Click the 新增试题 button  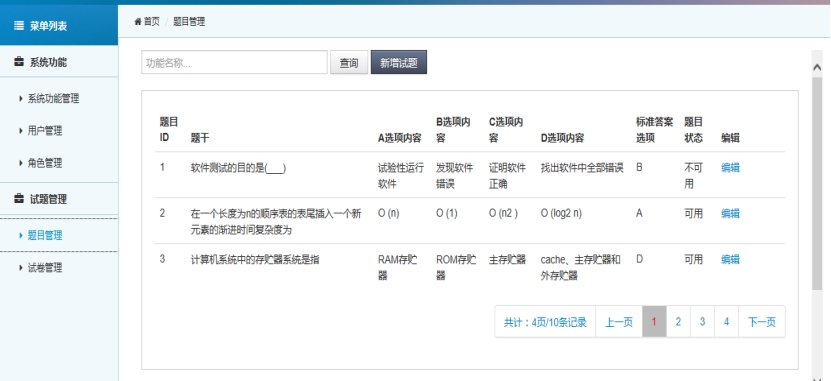pyautogui.click(x=399, y=63)
